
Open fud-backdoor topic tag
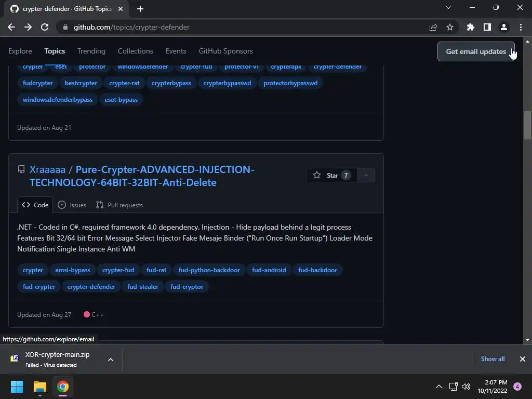pyautogui.click(x=317, y=270)
